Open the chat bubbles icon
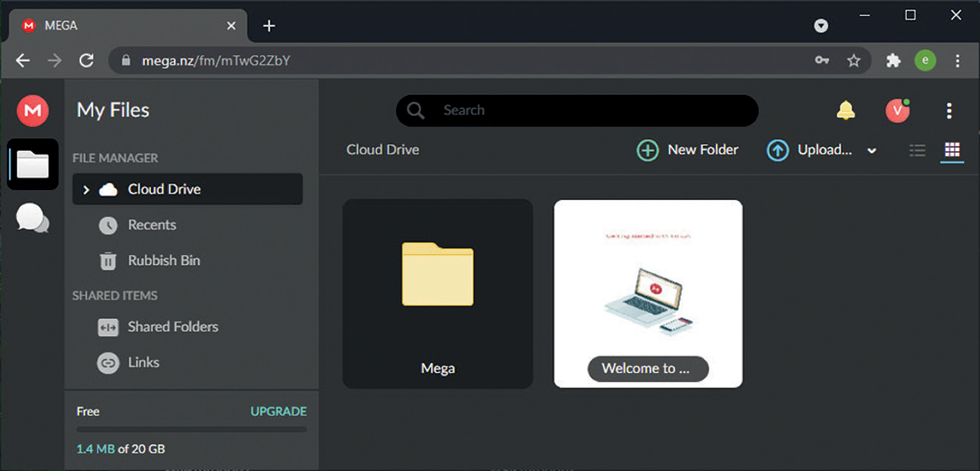This screenshot has width=980, height=471. pos(32,218)
